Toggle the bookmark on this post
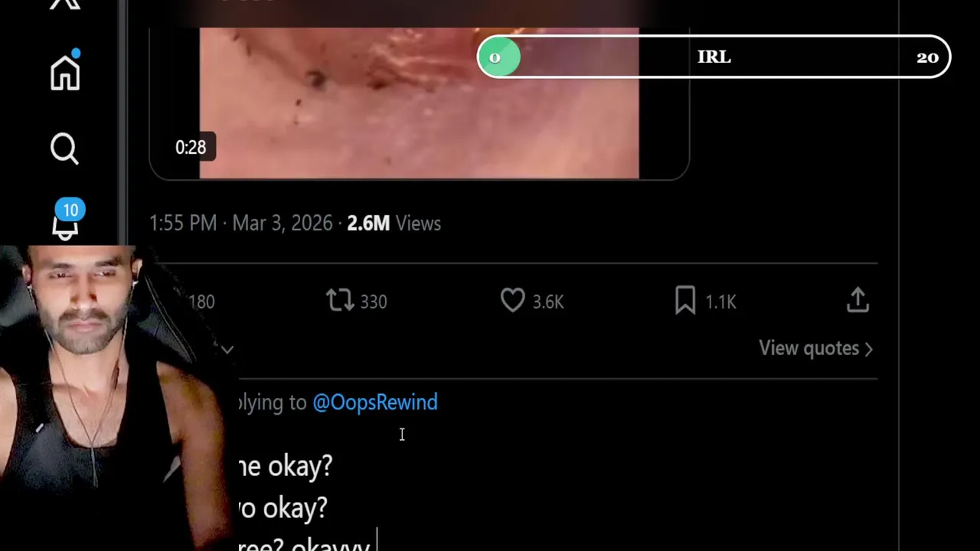Viewport: 980px width, 551px height. click(684, 301)
